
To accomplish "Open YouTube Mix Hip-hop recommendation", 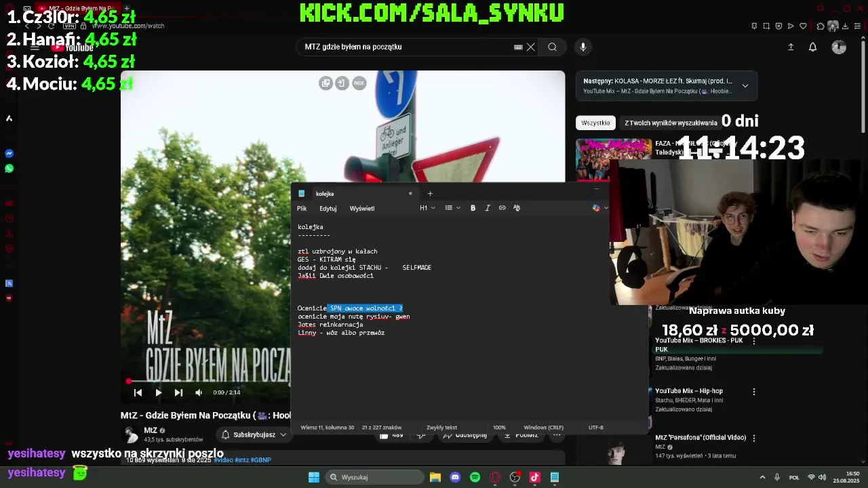I will click(x=689, y=391).
